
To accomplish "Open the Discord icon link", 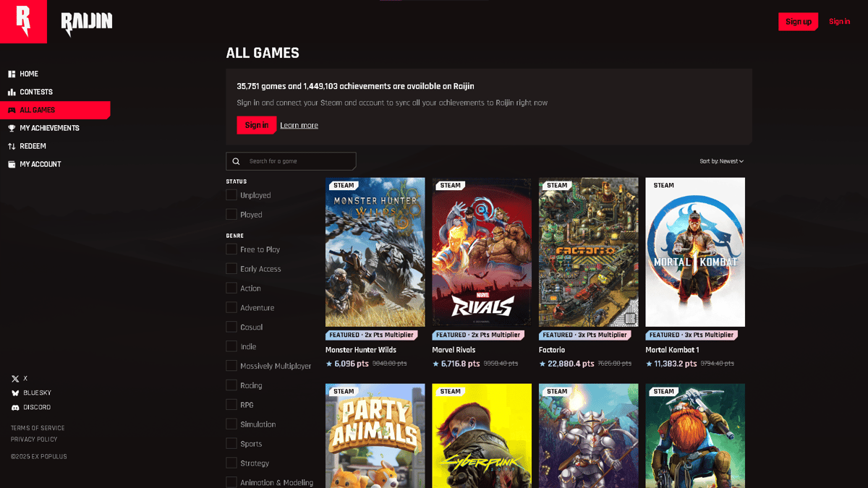I will (15, 408).
